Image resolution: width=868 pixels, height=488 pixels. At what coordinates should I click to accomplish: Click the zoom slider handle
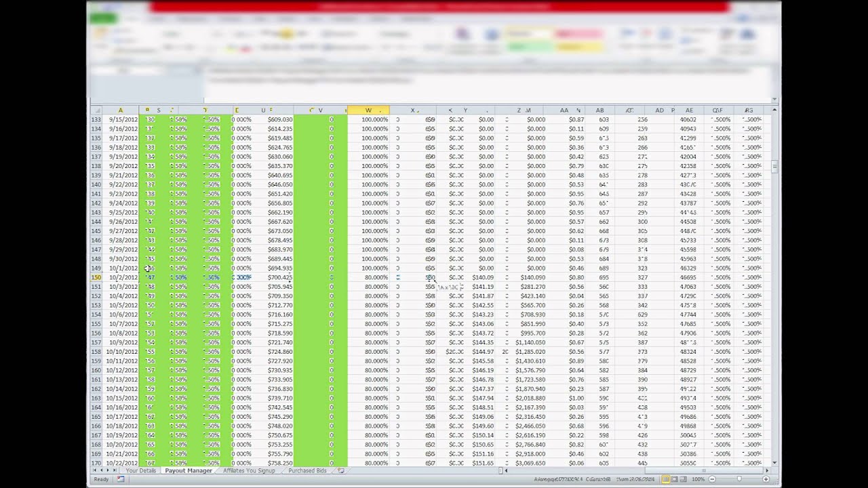coord(739,479)
